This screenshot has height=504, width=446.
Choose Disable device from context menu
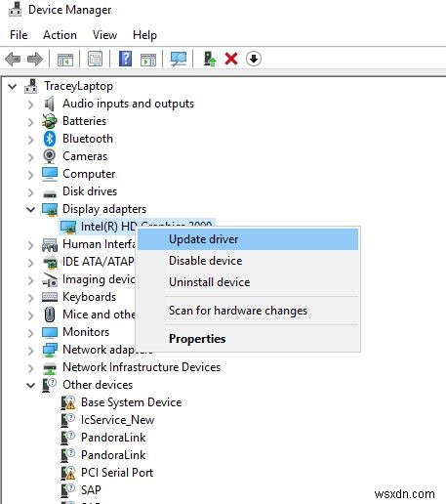click(248, 261)
